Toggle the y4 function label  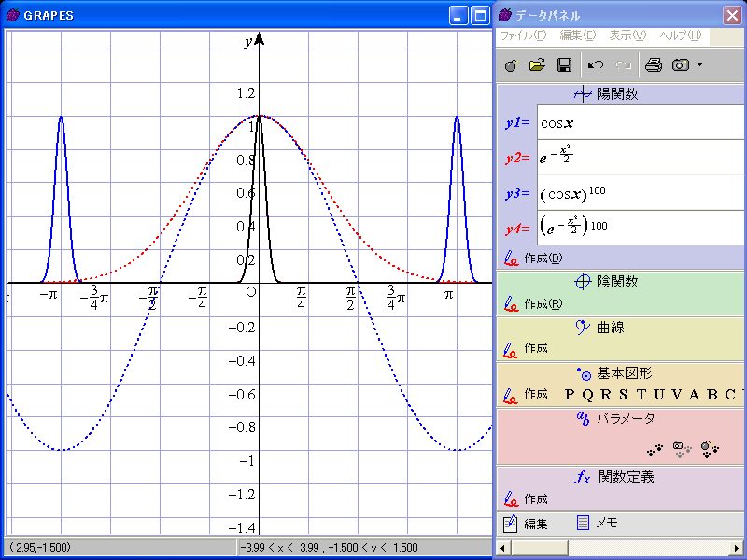517,228
